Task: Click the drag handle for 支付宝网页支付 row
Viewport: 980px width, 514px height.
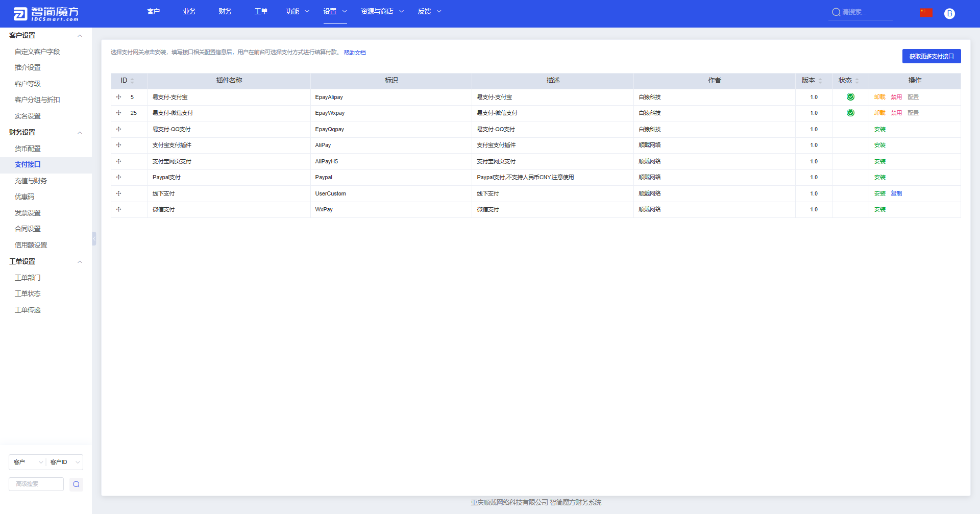Action: pyautogui.click(x=118, y=161)
